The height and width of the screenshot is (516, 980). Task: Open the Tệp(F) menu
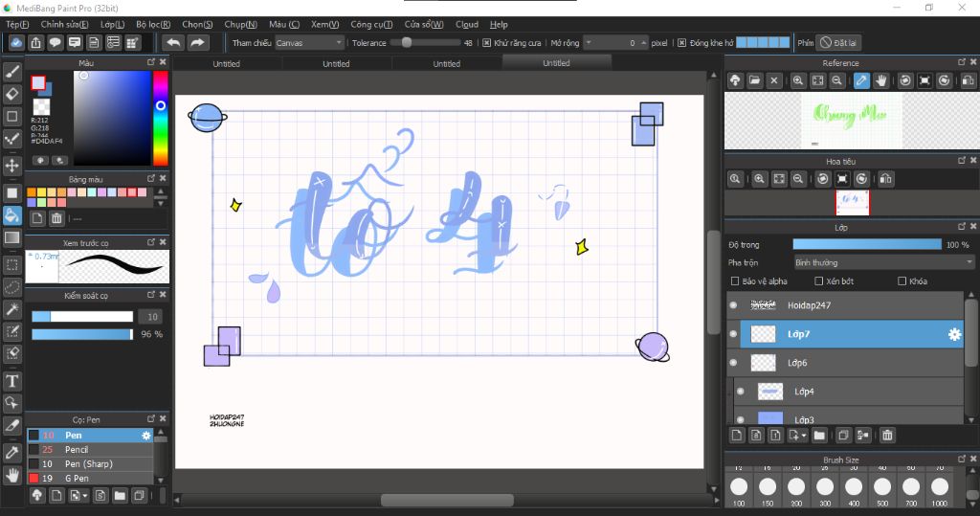[x=17, y=24]
